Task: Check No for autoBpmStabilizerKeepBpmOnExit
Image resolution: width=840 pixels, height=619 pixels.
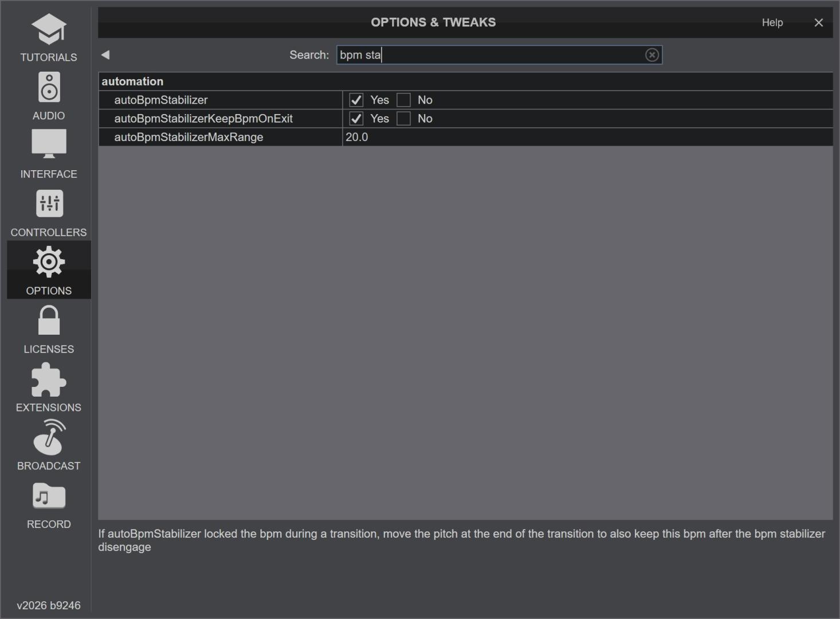Action: (403, 119)
